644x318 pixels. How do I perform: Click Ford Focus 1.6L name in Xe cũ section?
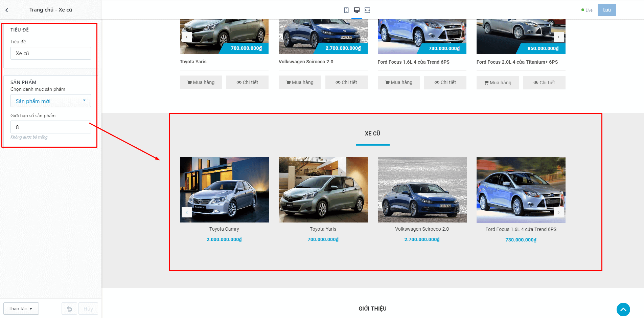pos(521,229)
